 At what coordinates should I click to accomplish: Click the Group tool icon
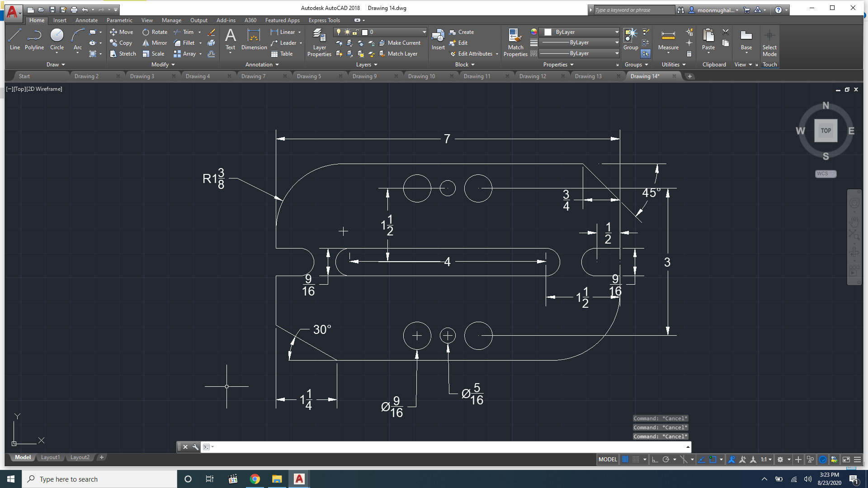631,39
